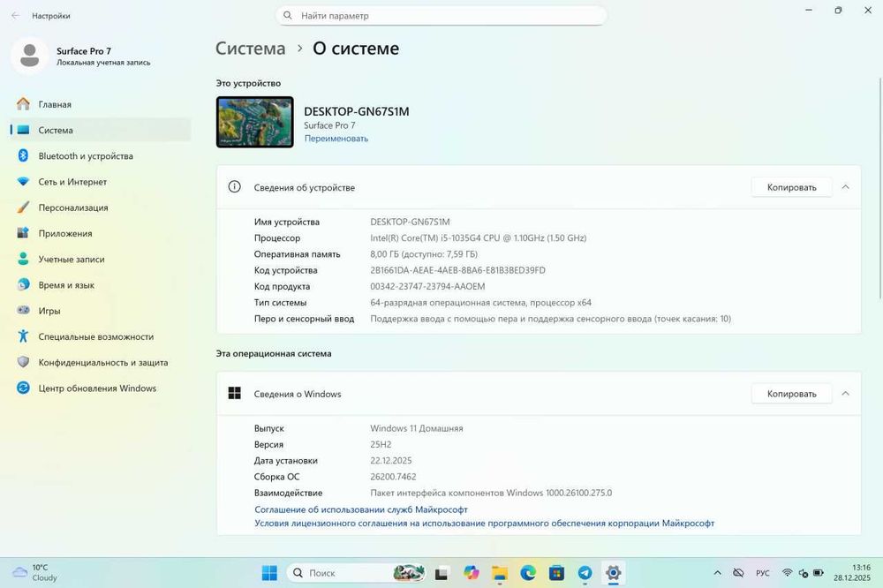
Task: Open the Bluetooth icon for Bluetooth и устройства
Action: [23, 156]
